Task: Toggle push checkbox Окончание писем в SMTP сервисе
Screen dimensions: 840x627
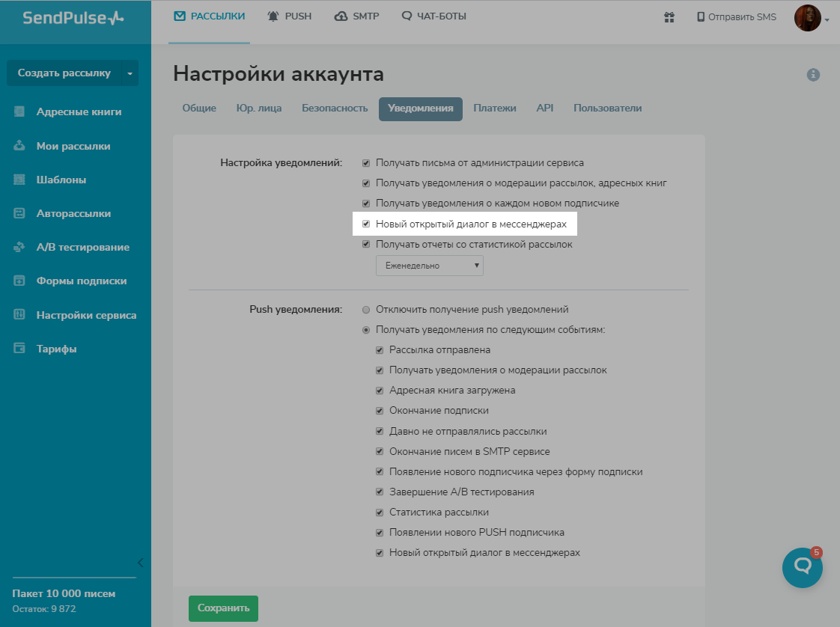Action: pos(380,451)
